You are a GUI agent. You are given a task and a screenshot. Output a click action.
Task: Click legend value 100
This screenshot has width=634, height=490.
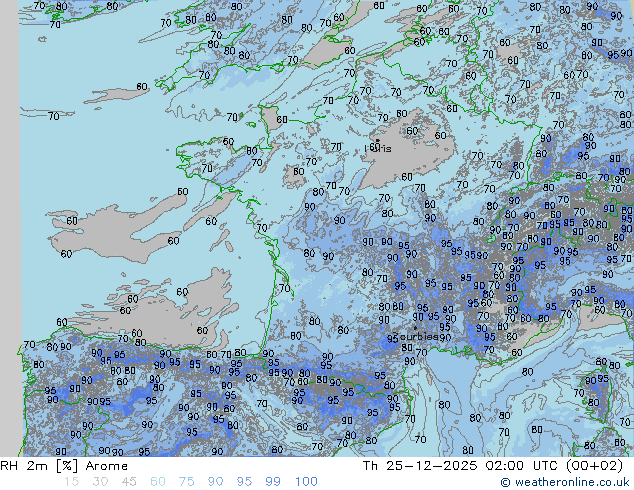click(306, 482)
